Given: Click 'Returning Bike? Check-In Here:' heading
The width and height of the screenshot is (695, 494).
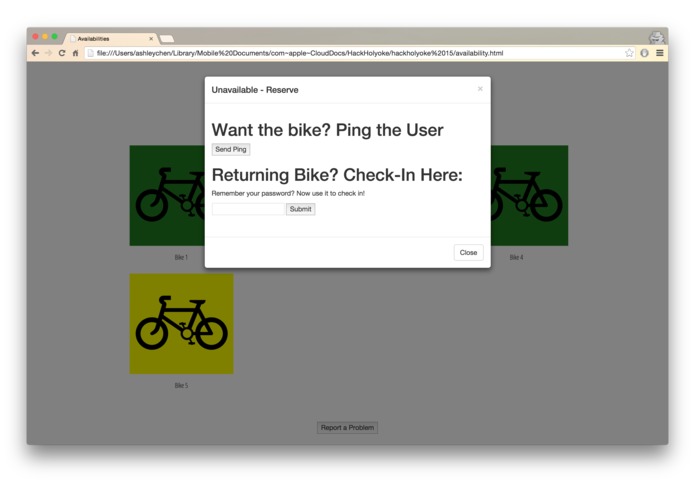Looking at the screenshot, I should [337, 175].
